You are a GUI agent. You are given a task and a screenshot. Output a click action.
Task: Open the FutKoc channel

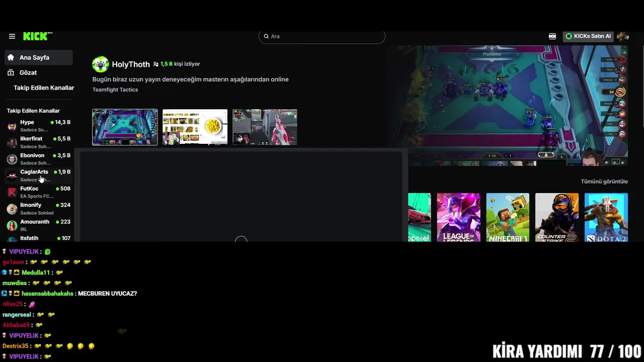[x=39, y=192]
